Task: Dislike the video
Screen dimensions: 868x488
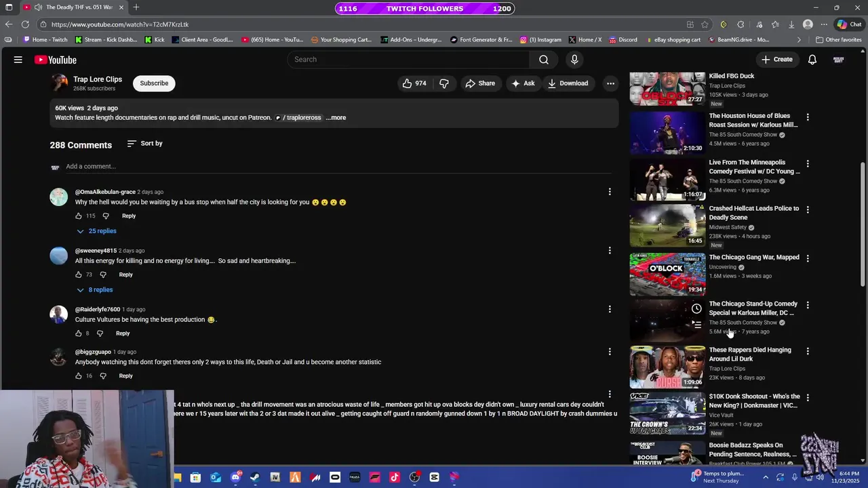Action: coord(444,83)
